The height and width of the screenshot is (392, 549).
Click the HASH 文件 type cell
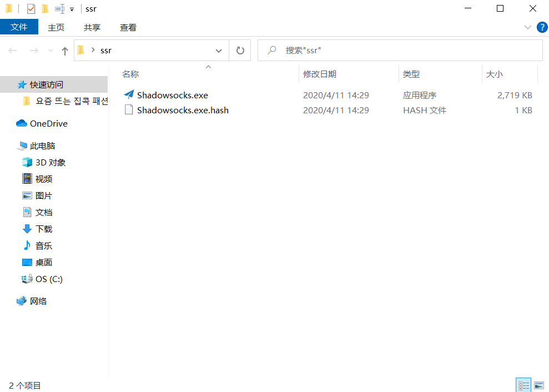pyautogui.click(x=424, y=110)
